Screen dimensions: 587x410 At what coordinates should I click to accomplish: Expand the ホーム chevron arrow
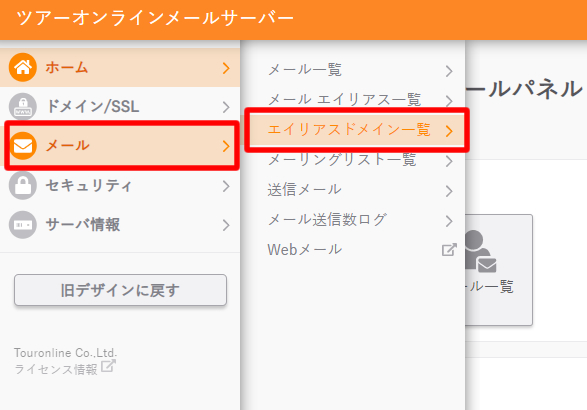pyautogui.click(x=226, y=68)
